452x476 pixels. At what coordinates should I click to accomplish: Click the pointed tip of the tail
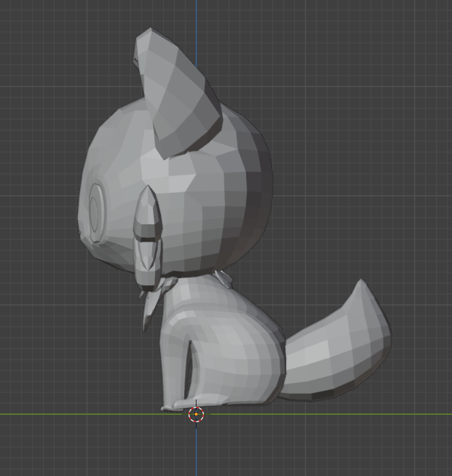362,282
